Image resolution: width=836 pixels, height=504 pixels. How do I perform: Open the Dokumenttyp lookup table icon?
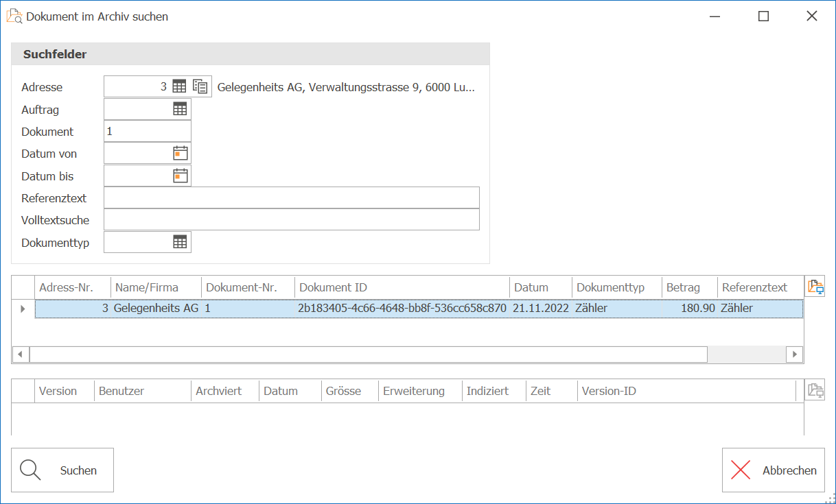tap(180, 241)
